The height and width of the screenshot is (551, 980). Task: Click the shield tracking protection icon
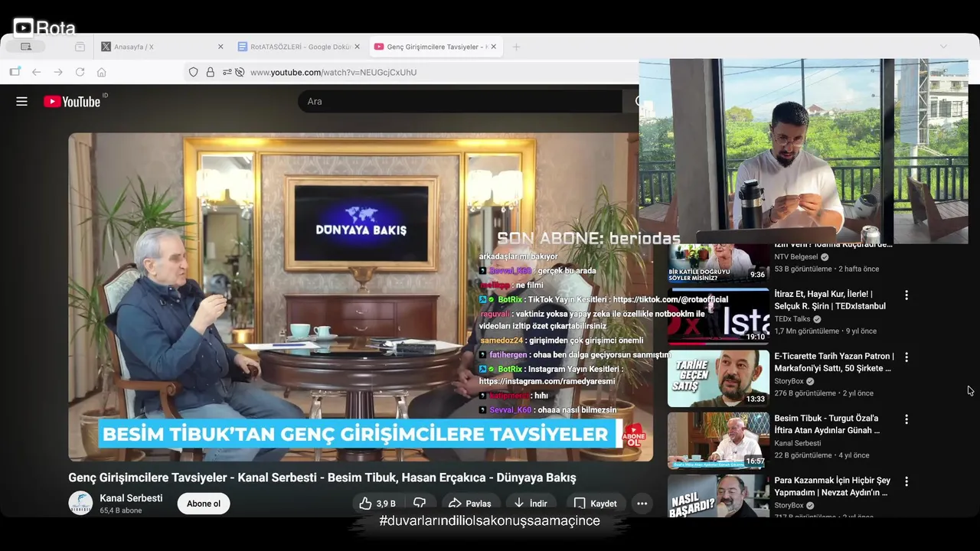[x=193, y=72]
